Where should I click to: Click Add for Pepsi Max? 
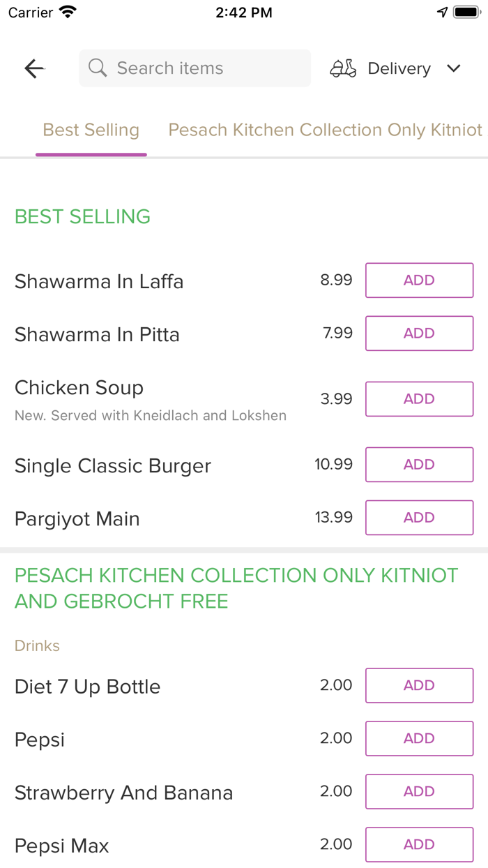tap(419, 844)
